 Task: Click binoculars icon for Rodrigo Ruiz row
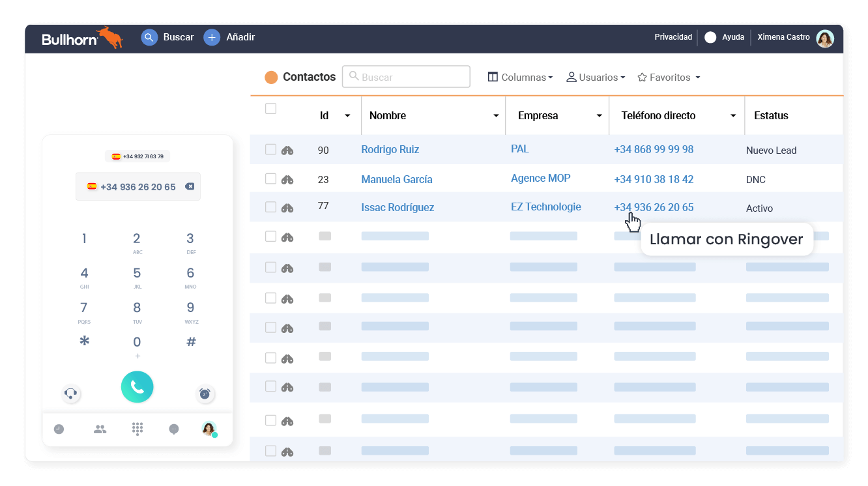287,150
